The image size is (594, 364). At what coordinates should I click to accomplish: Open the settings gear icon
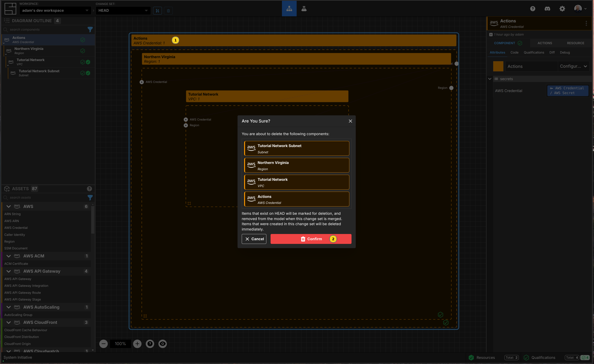tap(562, 9)
